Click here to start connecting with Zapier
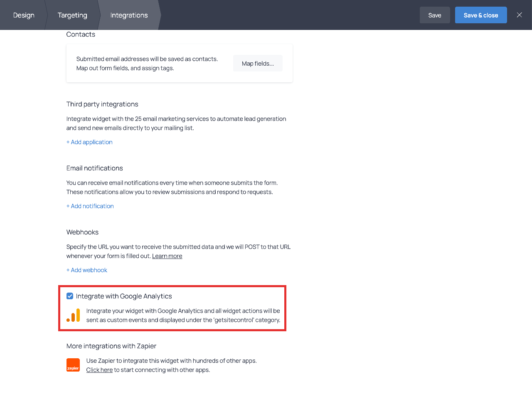Screen dimensions: 532x399 (99, 369)
